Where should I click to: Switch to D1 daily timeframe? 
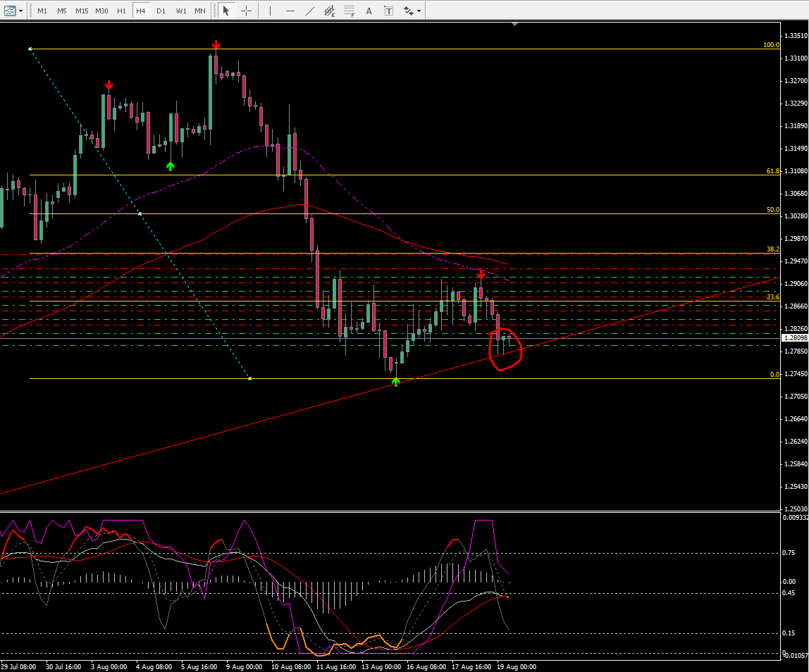pyautogui.click(x=161, y=11)
